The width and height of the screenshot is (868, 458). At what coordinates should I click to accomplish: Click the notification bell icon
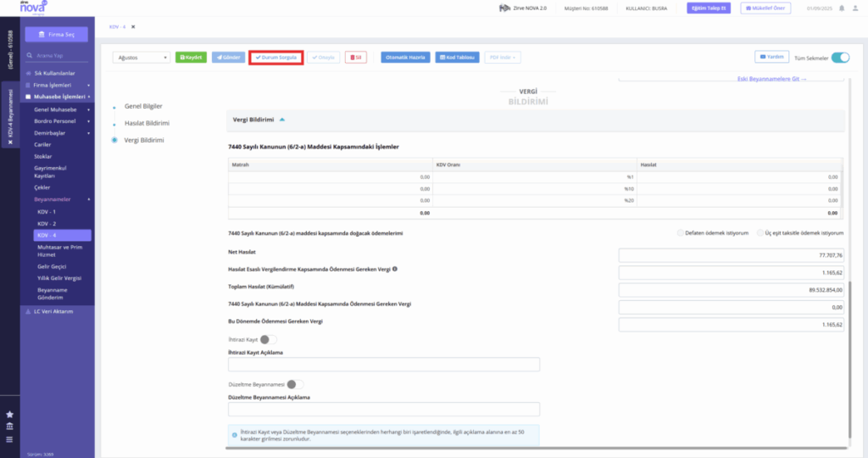coord(842,8)
